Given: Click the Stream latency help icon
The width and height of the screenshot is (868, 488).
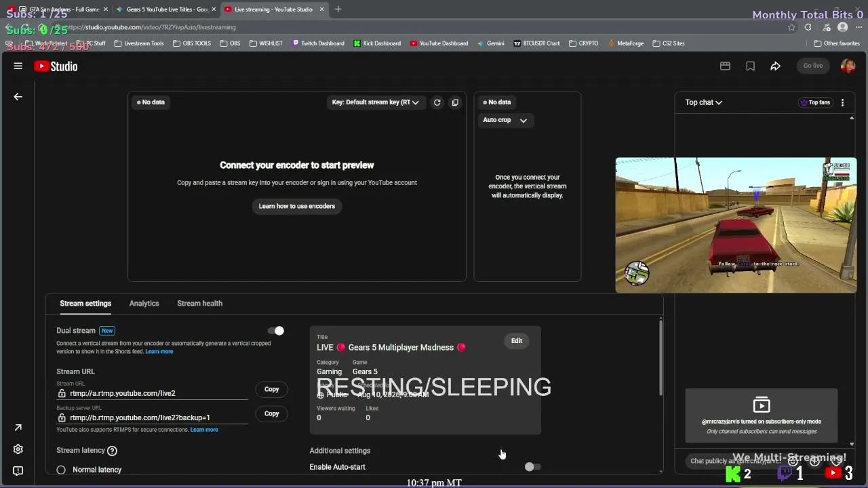Looking at the screenshot, I should coord(113,451).
